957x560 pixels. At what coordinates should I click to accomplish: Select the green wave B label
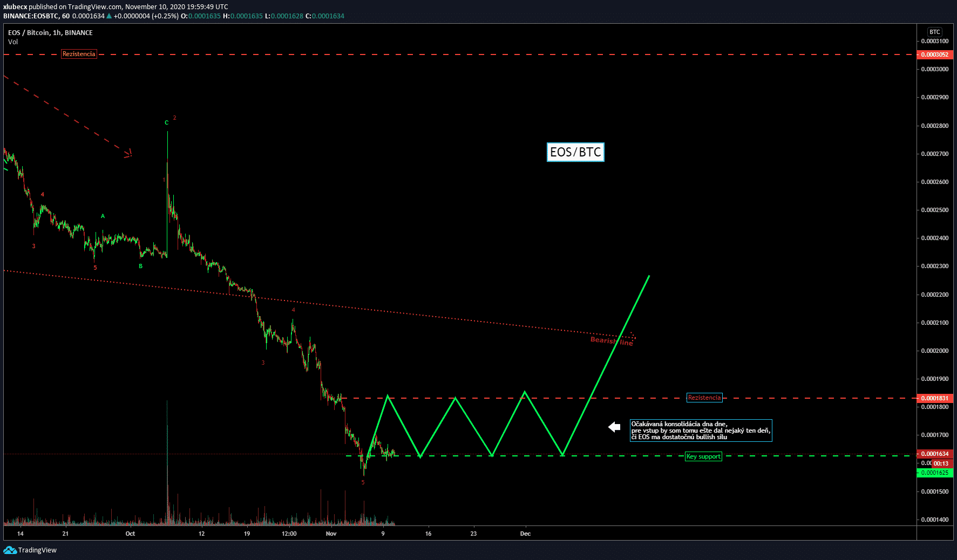point(141,267)
